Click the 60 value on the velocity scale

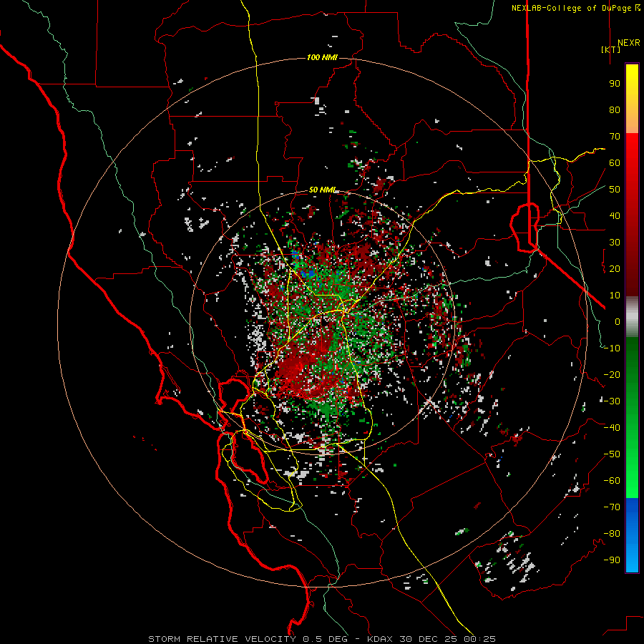click(615, 163)
